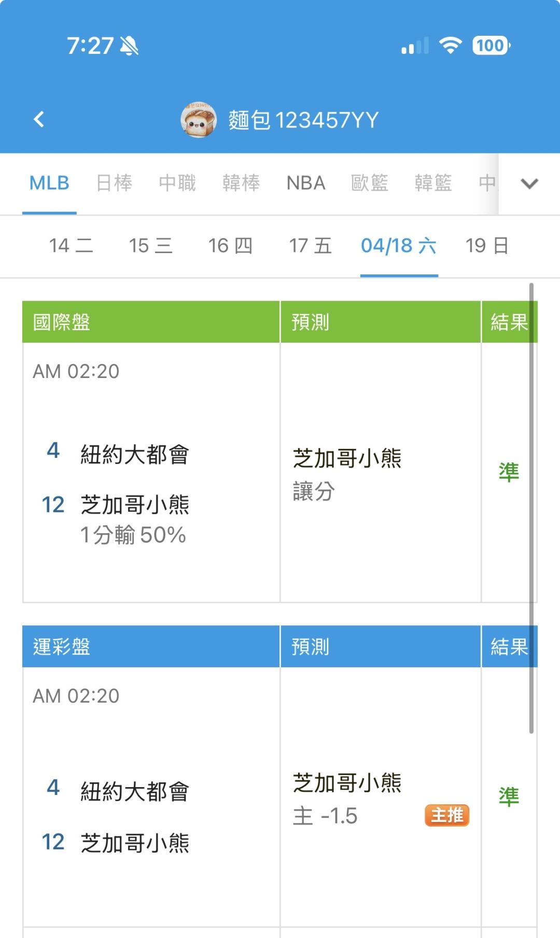Choose date 15 三
Viewport: 560px width, 938px height.
(x=150, y=246)
